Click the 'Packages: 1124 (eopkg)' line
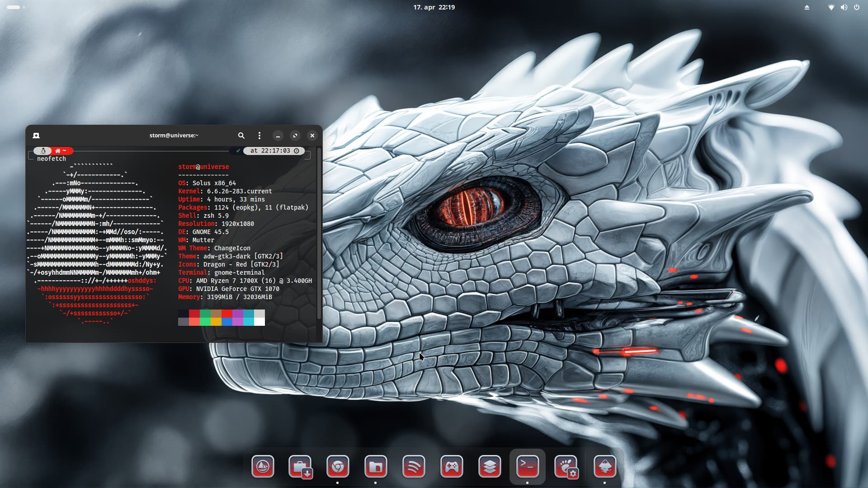Screen dimensions: 868x488 tap(243, 207)
